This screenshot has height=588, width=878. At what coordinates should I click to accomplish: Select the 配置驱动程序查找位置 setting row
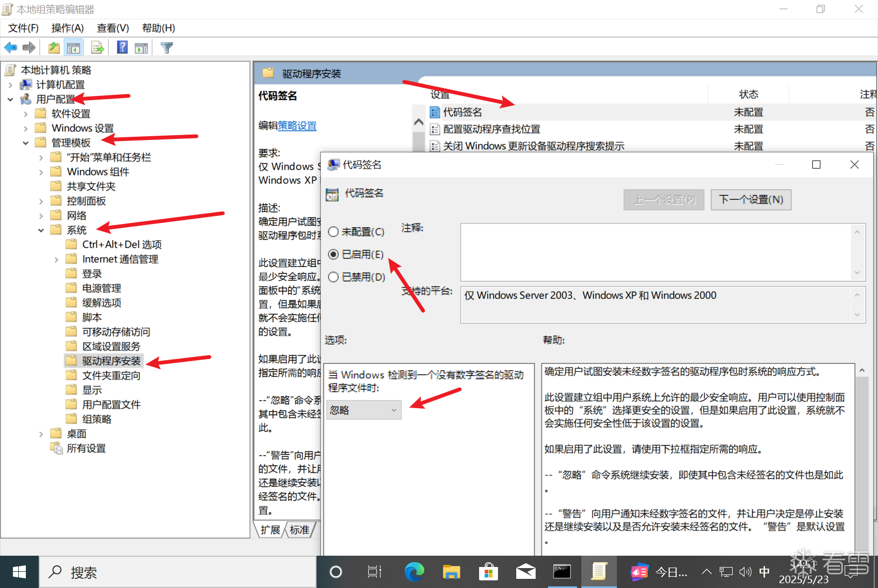491,129
